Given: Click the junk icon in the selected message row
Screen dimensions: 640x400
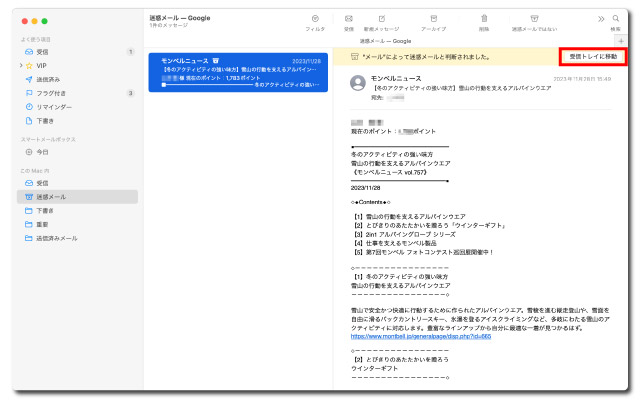Looking at the screenshot, I should (x=216, y=61).
